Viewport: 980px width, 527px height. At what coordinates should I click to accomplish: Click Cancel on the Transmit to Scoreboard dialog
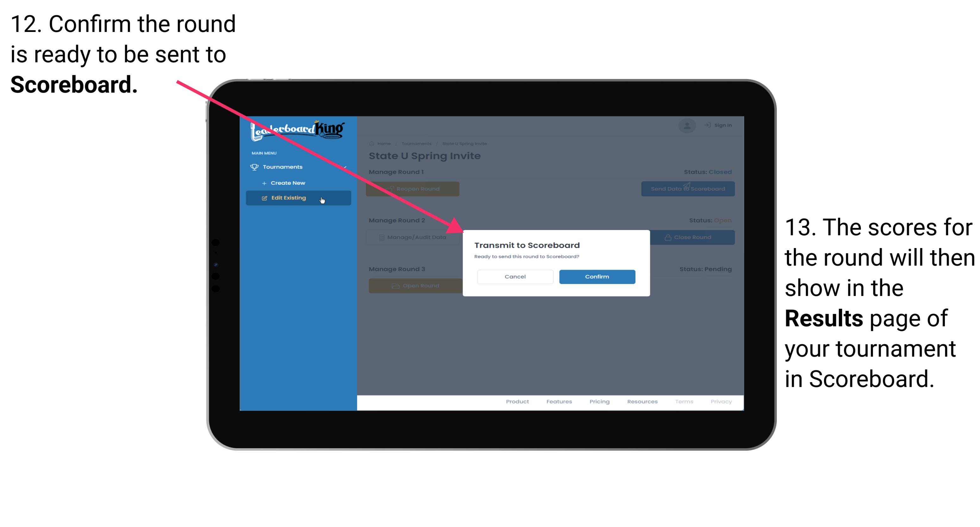(514, 276)
